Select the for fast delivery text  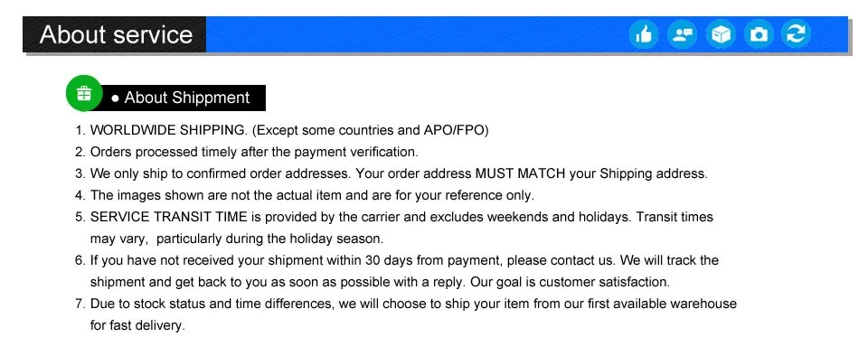pos(137,325)
